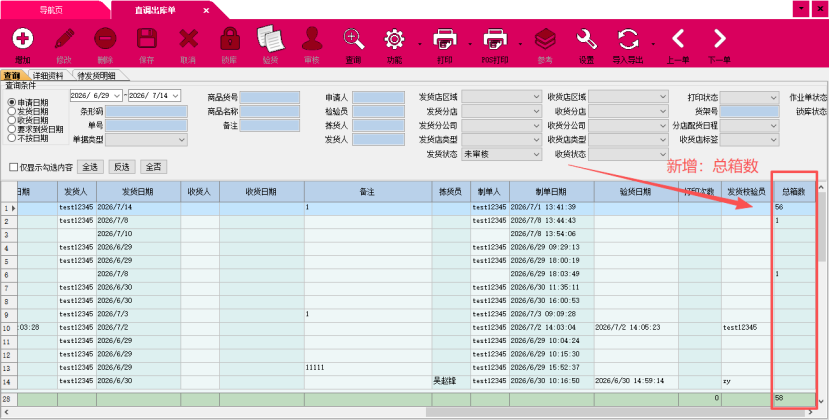
Task: Select the 查询出库单 tab
Action: (x=153, y=10)
